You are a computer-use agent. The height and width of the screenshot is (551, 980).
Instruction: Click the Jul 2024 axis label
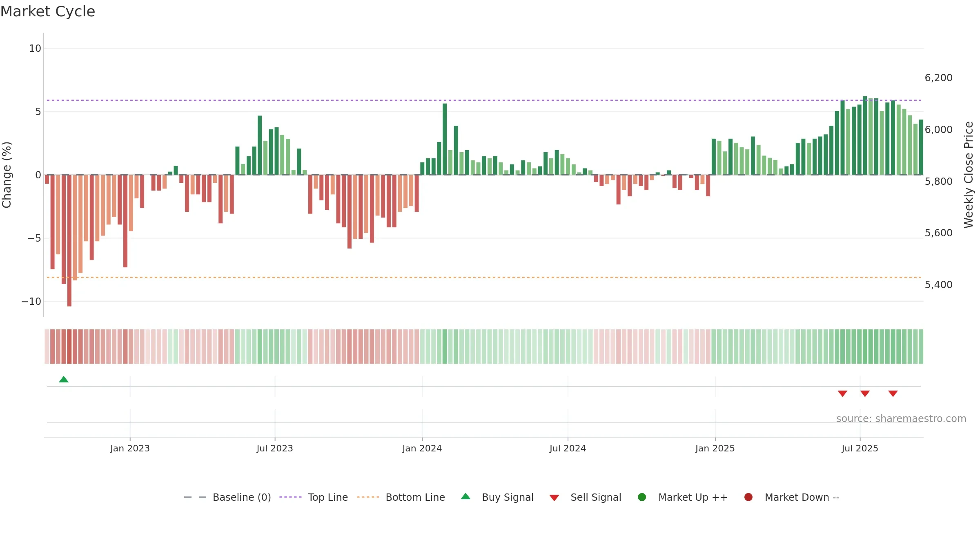click(568, 449)
